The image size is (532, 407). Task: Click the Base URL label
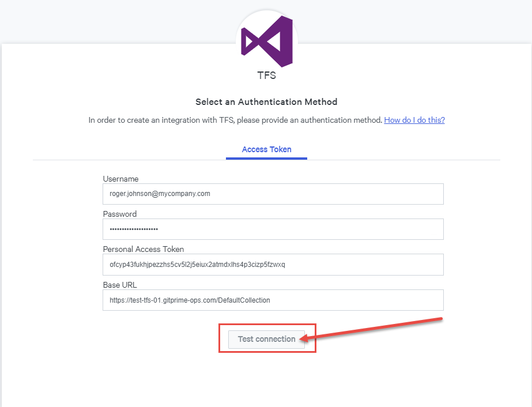(x=120, y=285)
